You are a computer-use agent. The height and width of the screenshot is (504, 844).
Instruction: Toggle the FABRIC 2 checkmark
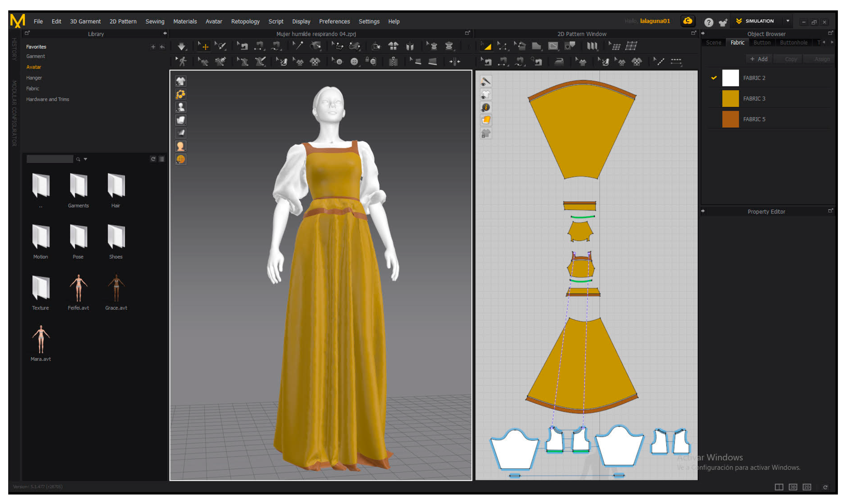pos(714,78)
